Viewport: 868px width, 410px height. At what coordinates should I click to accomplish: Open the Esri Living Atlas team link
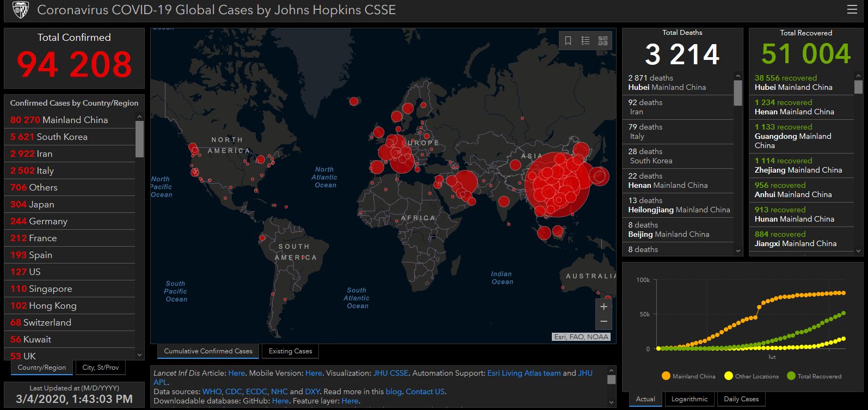click(x=524, y=373)
